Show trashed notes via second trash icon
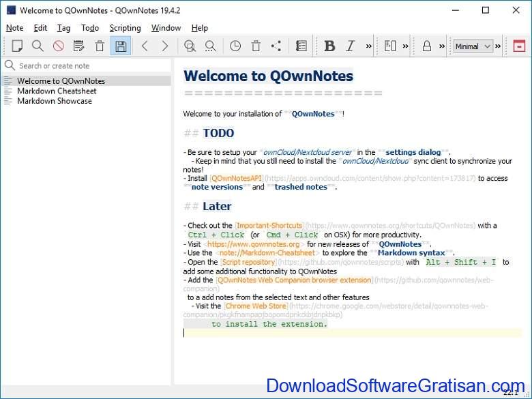 click(256, 46)
